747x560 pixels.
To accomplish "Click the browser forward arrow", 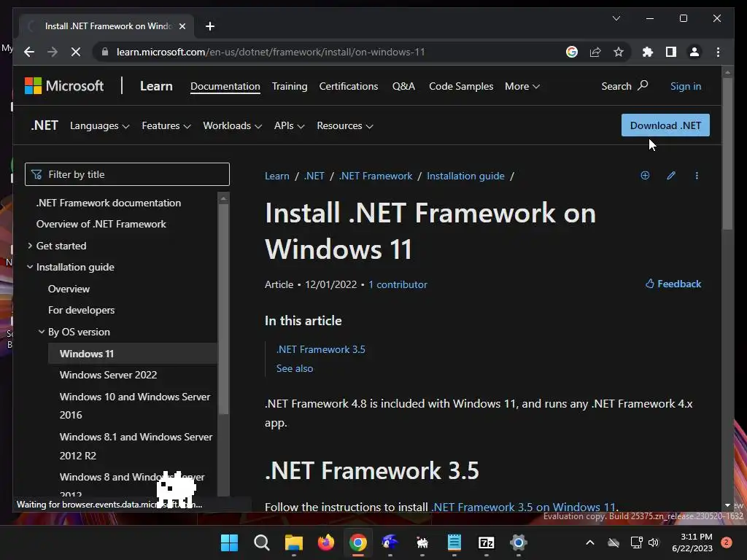I will pyautogui.click(x=53, y=52).
